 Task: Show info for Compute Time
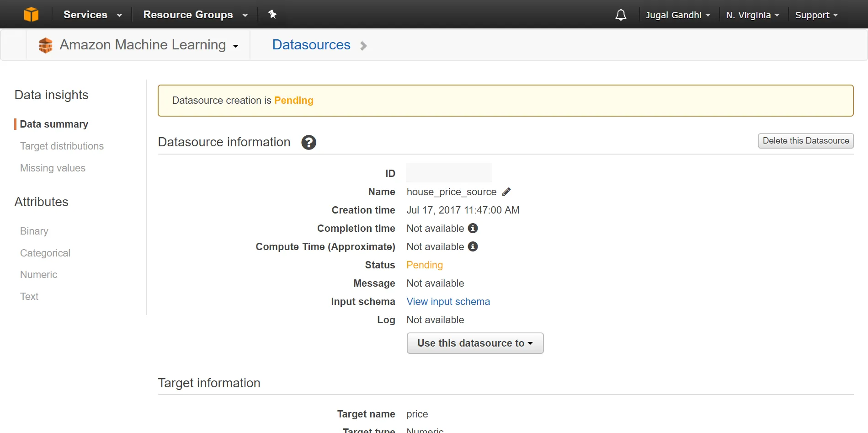pyautogui.click(x=473, y=246)
